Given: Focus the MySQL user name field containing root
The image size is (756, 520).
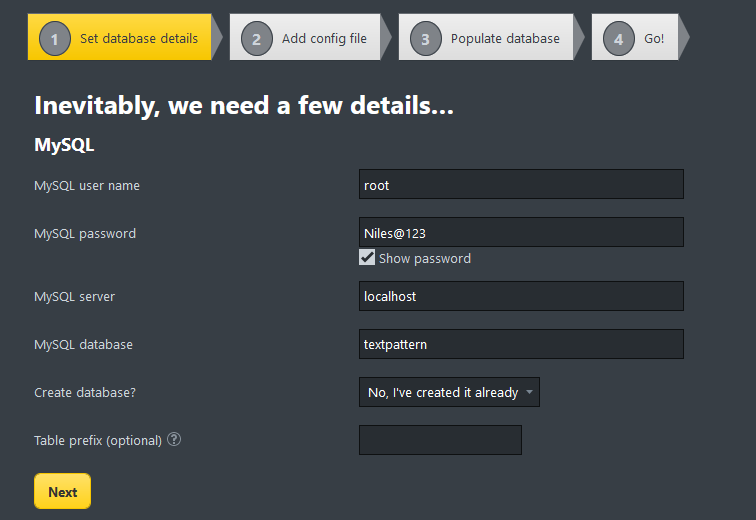Looking at the screenshot, I should coord(520,185).
